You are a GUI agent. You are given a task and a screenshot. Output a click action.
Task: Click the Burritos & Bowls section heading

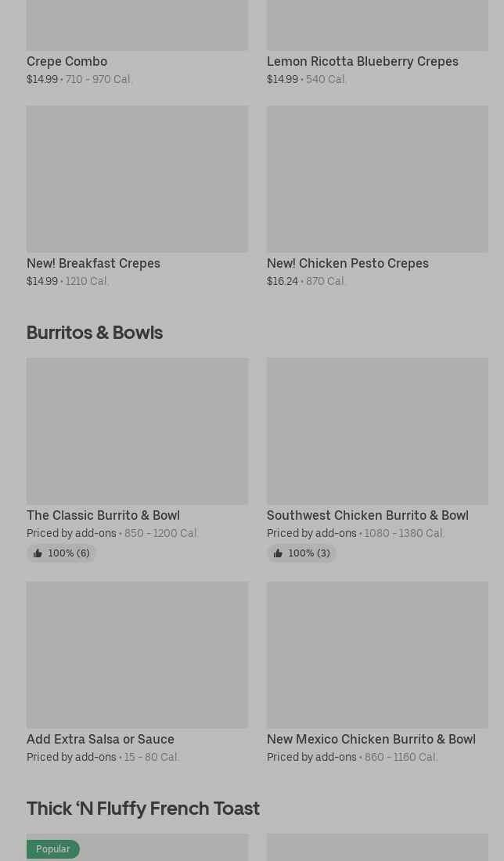[x=95, y=333]
